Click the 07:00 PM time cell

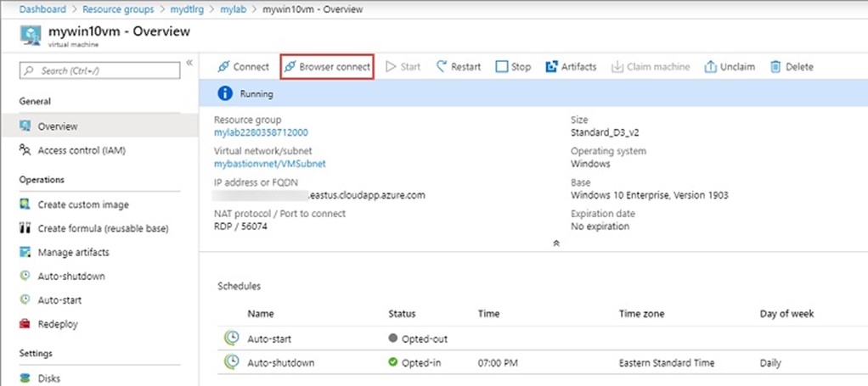tap(498, 363)
